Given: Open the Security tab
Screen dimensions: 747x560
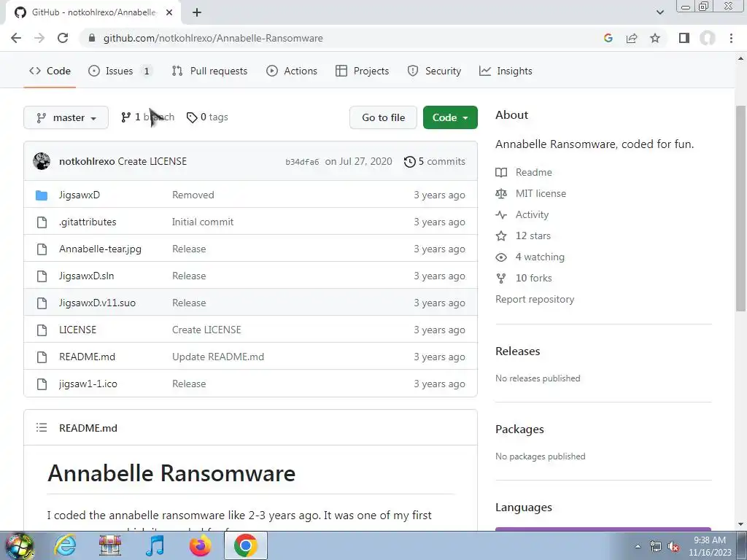Looking at the screenshot, I should click(434, 71).
